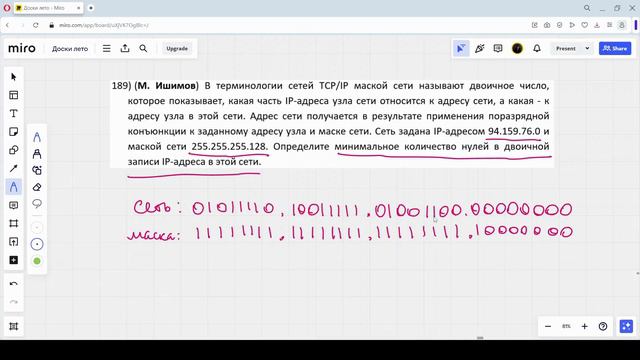
Task: Open more apps plus button
Action: click(13, 260)
